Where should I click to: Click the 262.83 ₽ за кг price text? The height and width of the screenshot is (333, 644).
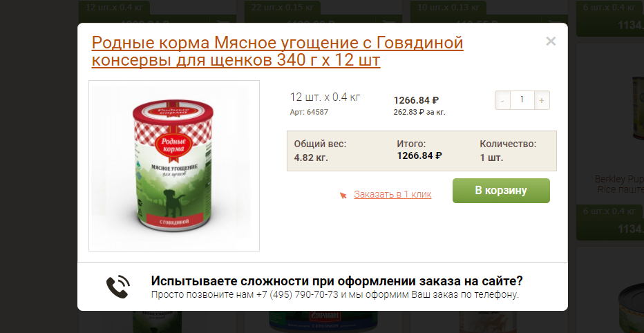coord(419,112)
